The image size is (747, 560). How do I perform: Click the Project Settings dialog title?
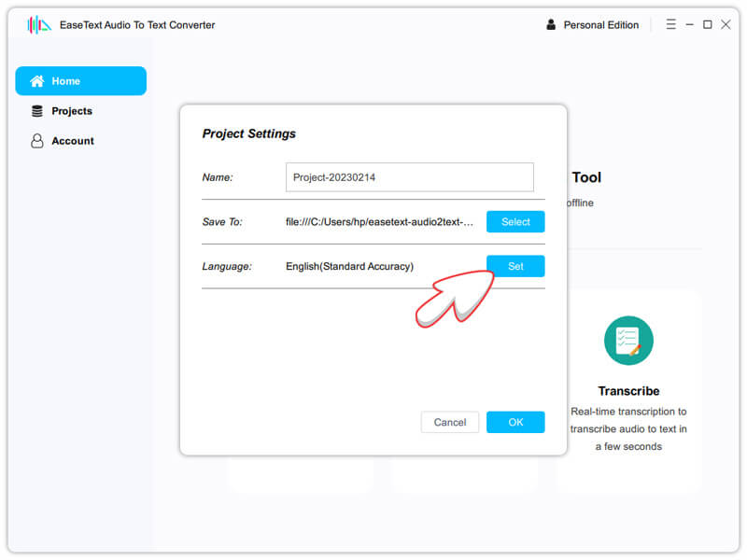click(x=249, y=133)
